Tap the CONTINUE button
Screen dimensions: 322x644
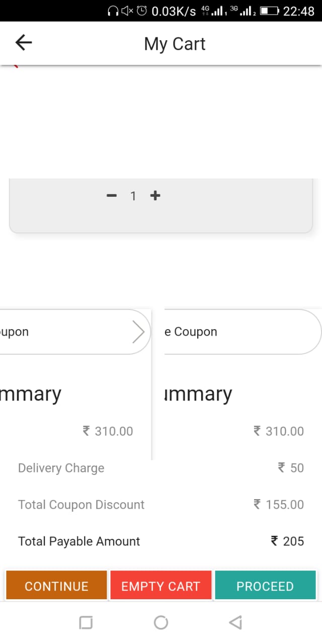(56, 586)
